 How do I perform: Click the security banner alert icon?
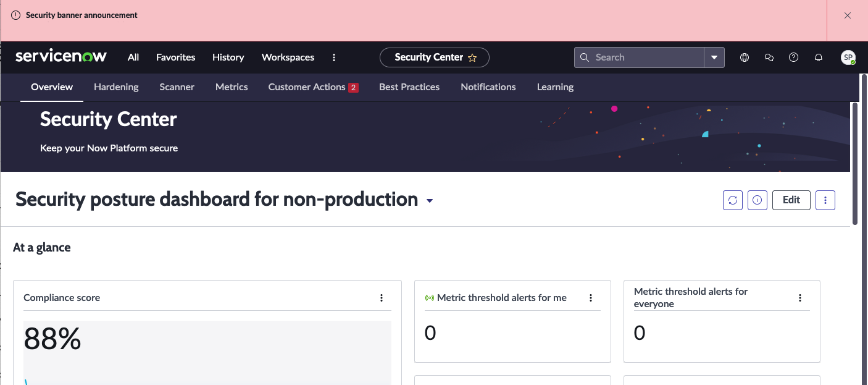tap(16, 15)
